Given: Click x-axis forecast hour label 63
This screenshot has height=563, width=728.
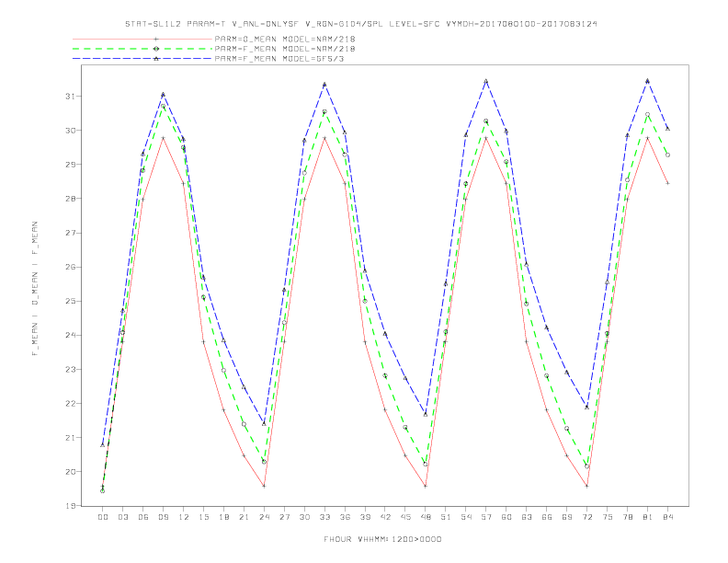Looking at the screenshot, I should pos(527,517).
